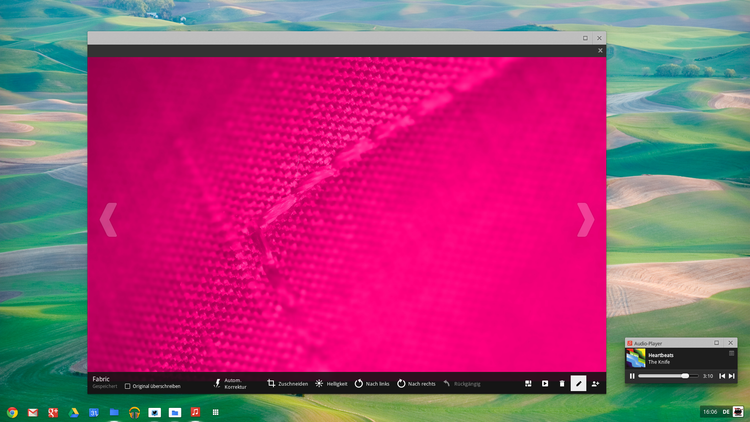Image resolution: width=750 pixels, height=422 pixels.
Task: Rotate image with Nach rechts
Action: click(416, 383)
